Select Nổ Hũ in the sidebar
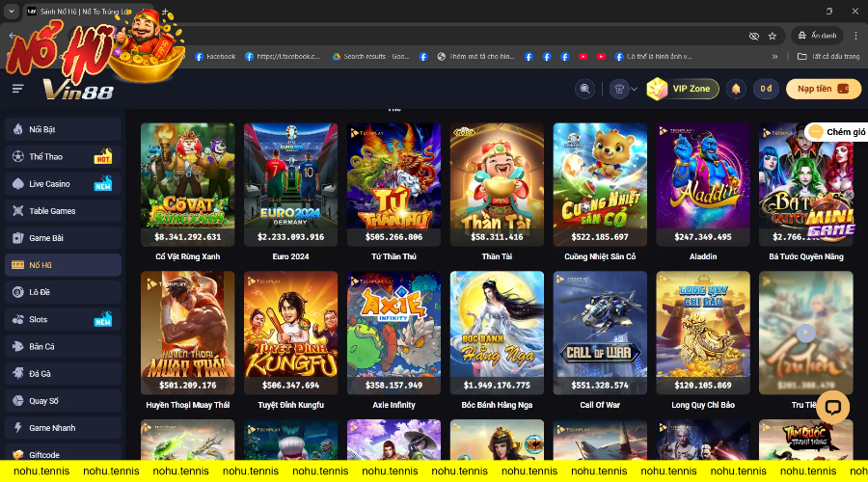 [62, 264]
